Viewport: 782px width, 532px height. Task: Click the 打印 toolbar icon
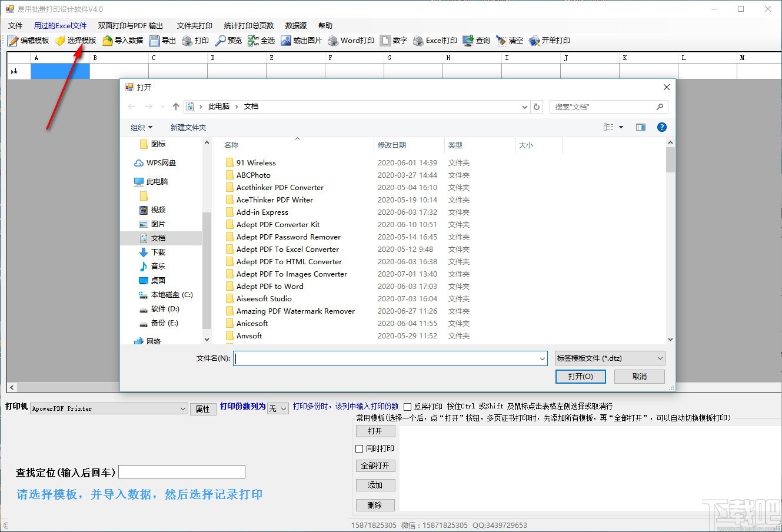tap(196, 40)
